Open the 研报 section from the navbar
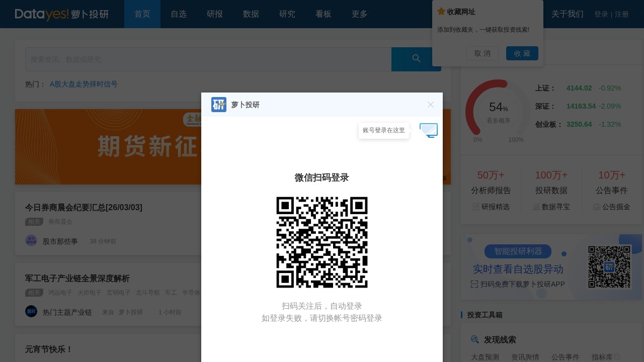The image size is (644, 362). pos(215,14)
